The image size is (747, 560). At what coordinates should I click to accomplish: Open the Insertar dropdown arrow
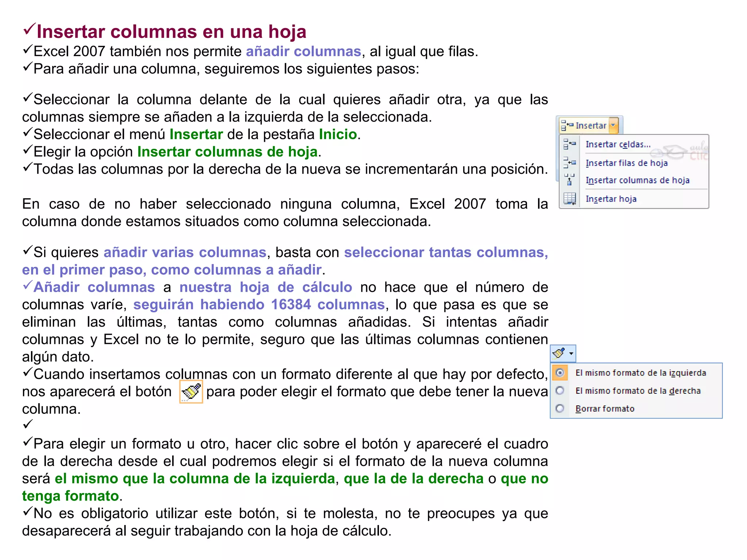tap(614, 125)
